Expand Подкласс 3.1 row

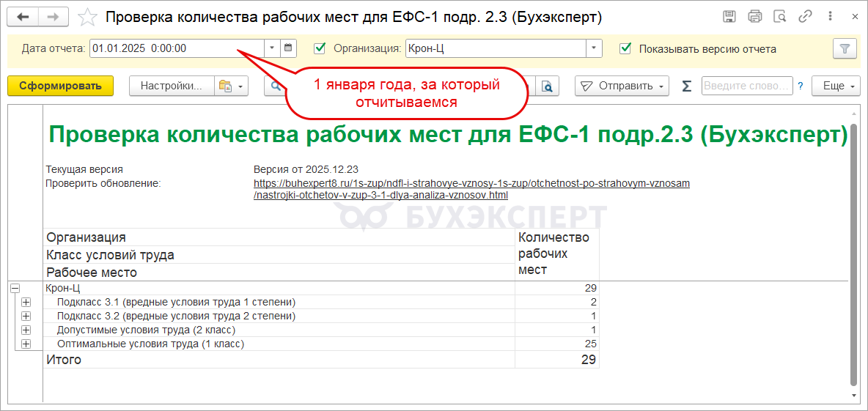click(26, 302)
